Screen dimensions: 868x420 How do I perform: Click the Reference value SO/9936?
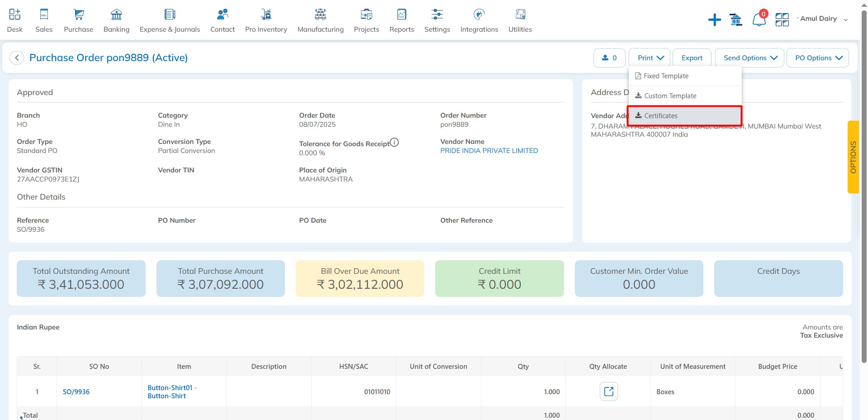[31, 229]
